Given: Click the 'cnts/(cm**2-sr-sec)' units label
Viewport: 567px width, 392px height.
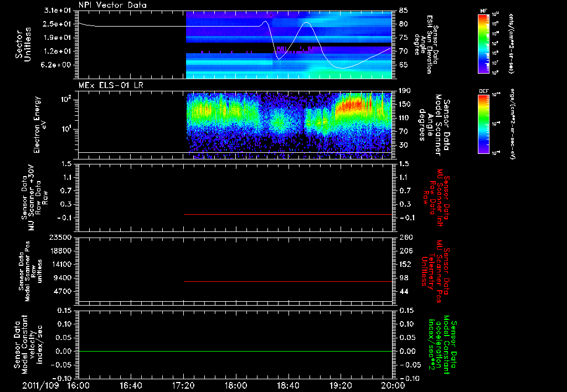Looking at the screenshot, I should [x=511, y=43].
